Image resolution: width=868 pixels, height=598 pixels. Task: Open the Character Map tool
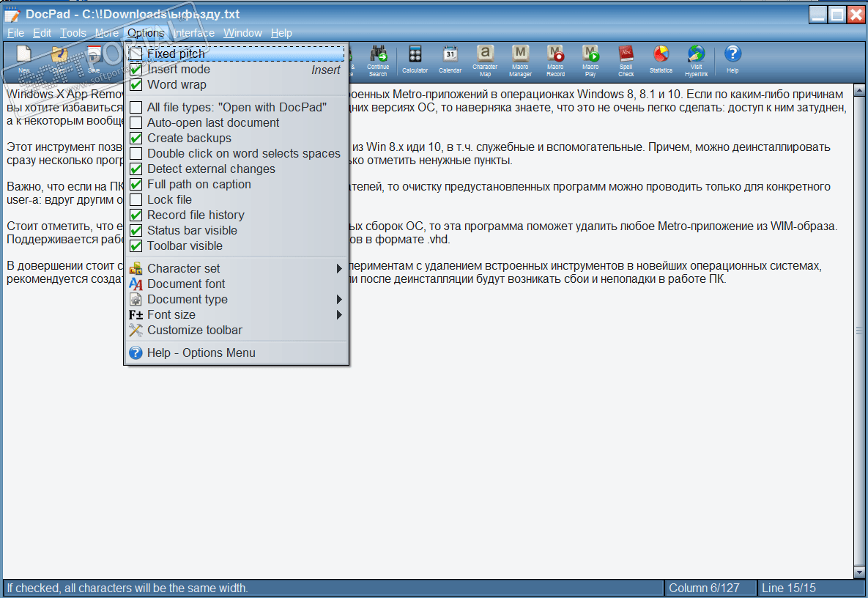485,53
